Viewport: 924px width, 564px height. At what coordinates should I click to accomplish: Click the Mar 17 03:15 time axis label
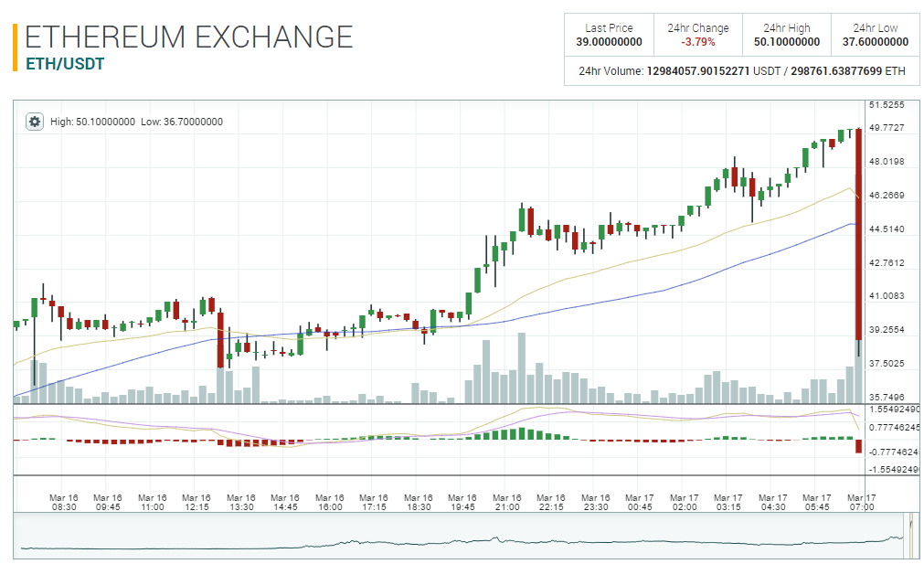[x=728, y=502]
